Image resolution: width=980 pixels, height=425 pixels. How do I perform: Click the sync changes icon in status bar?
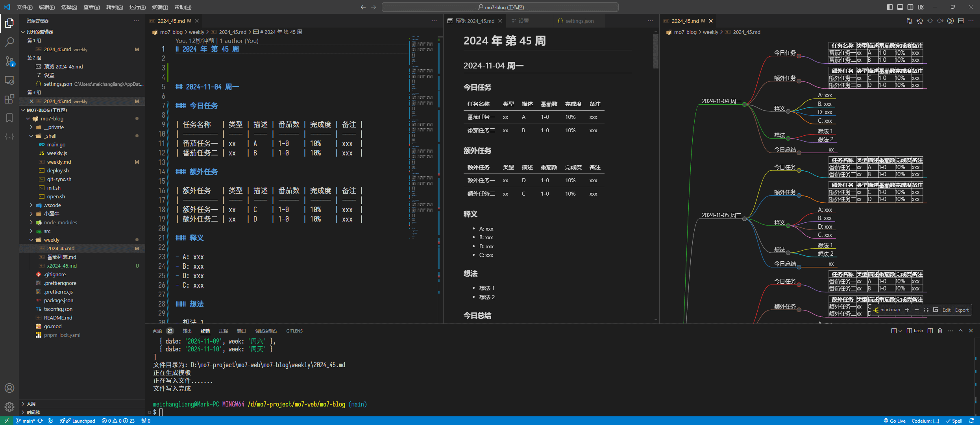[x=40, y=421]
